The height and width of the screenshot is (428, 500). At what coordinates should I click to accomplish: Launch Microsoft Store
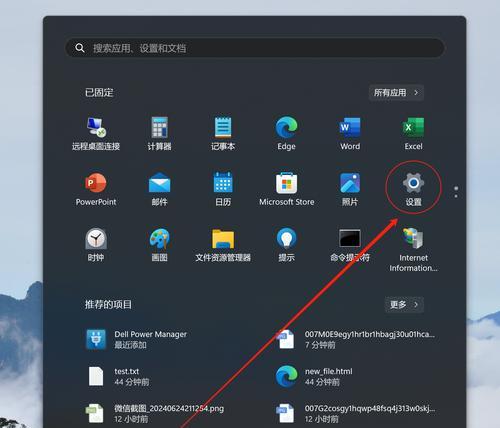click(x=286, y=189)
